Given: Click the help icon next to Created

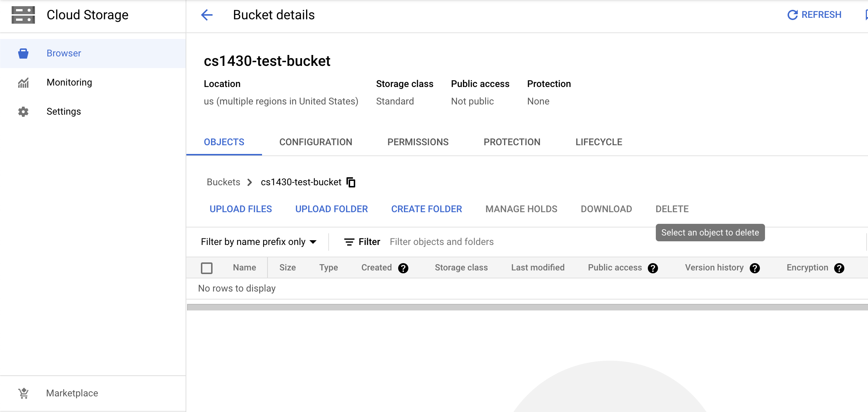Looking at the screenshot, I should click(x=403, y=268).
